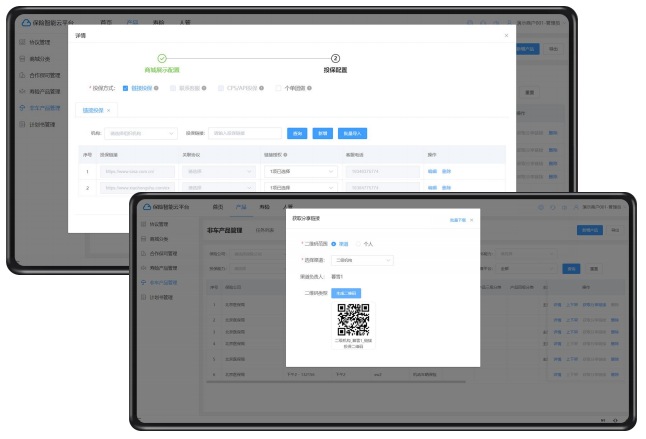This screenshot has height=439, width=646.
Task: Open row 2 链接授权 dropdown
Action: coord(301,187)
